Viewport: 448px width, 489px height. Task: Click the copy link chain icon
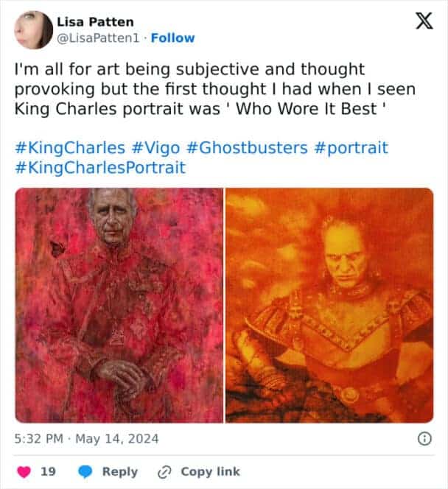[164, 472]
